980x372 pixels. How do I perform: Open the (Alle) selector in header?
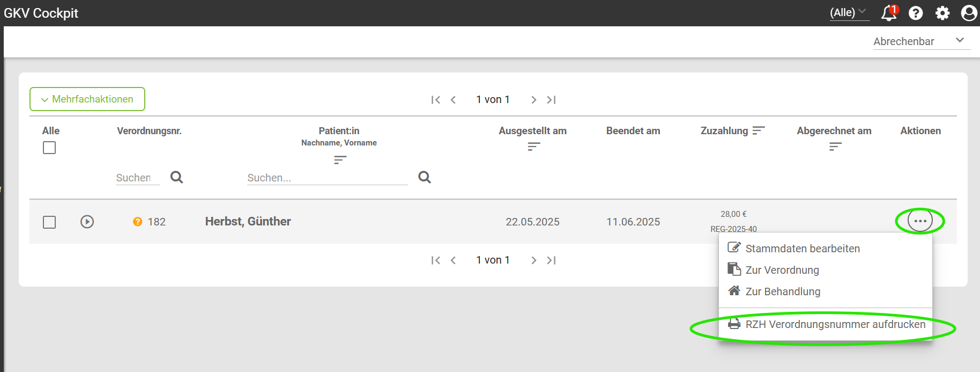849,12
